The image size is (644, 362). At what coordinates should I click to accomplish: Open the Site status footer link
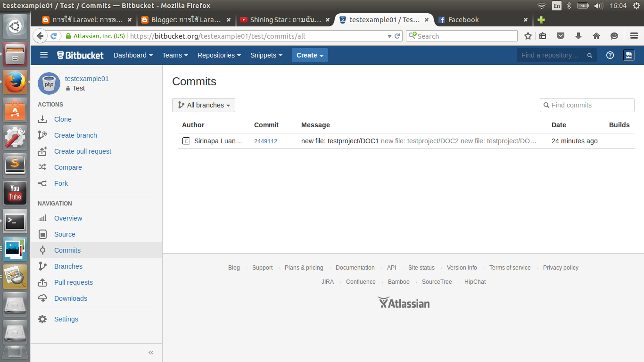coord(421,268)
